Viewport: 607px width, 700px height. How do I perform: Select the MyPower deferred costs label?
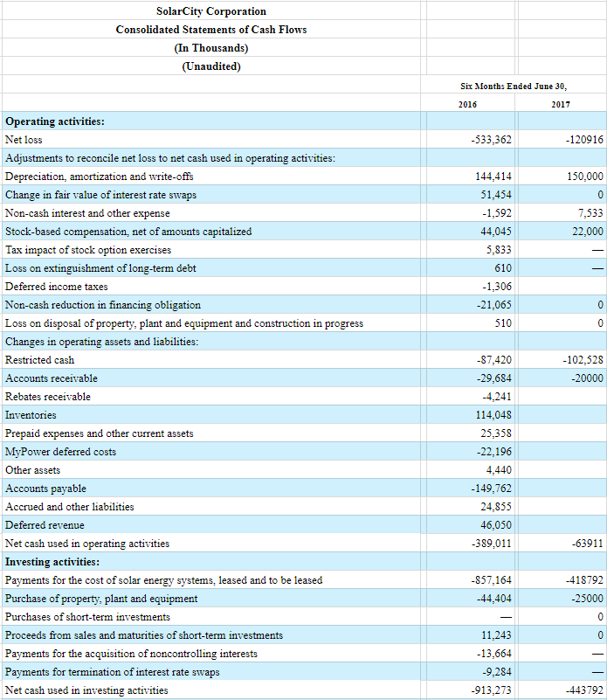60,452
